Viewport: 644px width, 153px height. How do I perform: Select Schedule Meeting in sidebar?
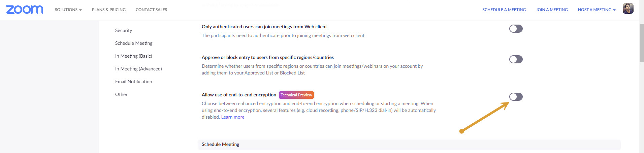click(x=134, y=43)
